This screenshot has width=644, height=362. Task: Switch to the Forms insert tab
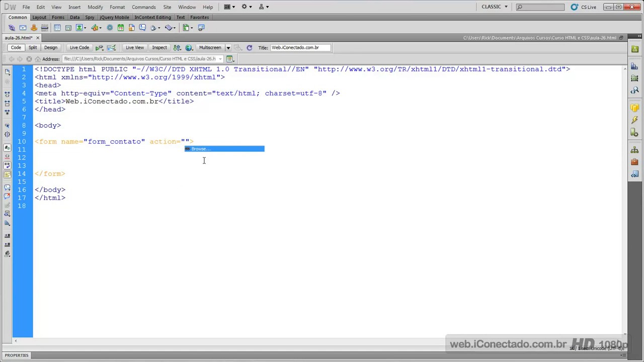coord(58,17)
